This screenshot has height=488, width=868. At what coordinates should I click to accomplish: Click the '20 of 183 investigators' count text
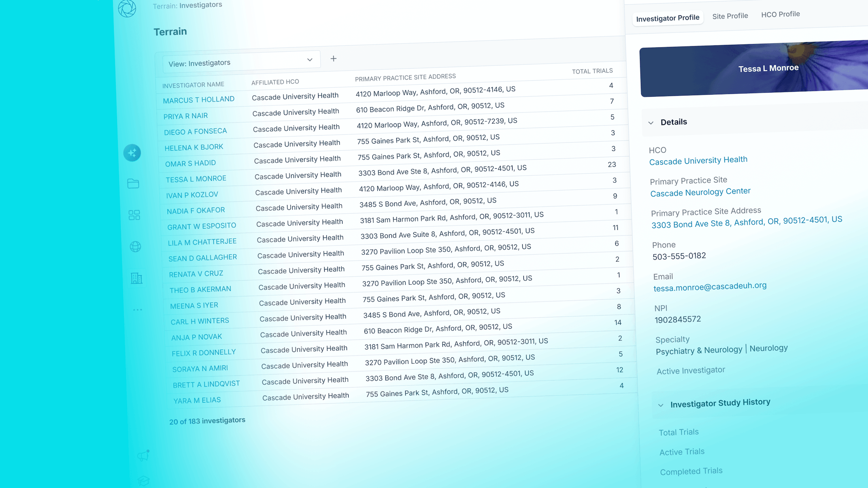[x=207, y=421]
